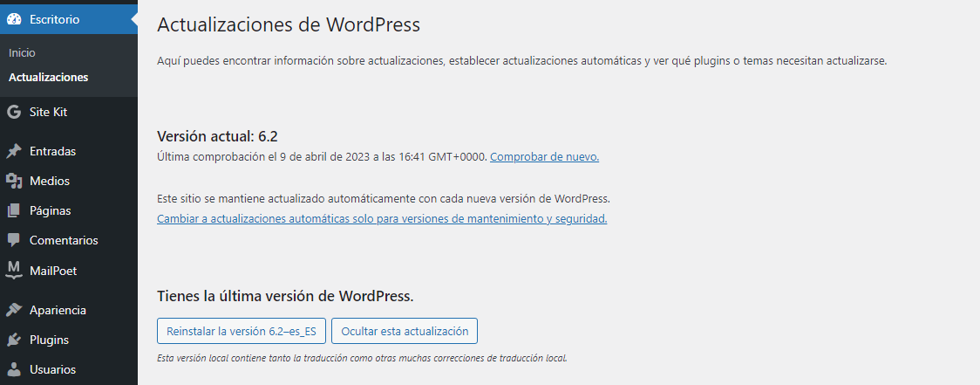Screen dimensions: 980x385
Task: Click the MailPoet M logo icon
Action: tap(14, 271)
